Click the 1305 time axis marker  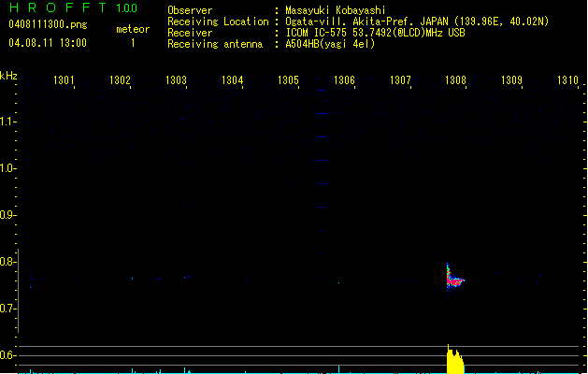pos(288,79)
